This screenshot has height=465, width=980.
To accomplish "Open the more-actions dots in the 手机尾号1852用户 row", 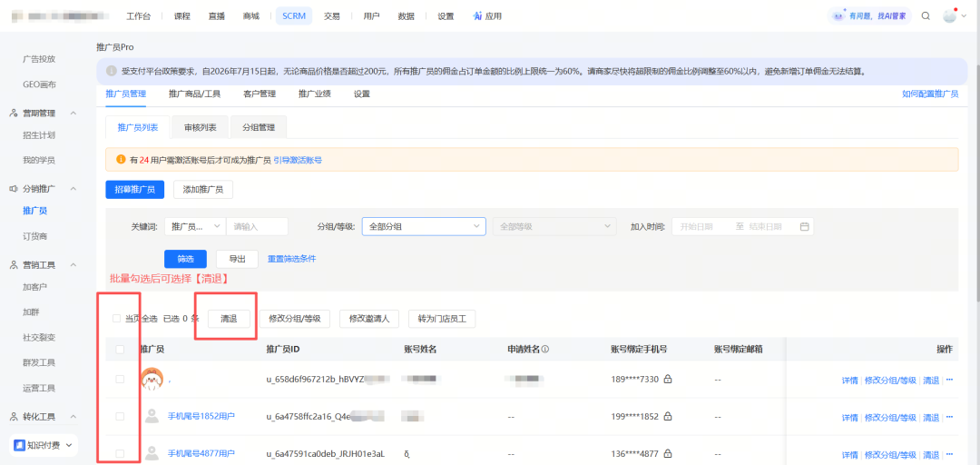I will (949, 418).
